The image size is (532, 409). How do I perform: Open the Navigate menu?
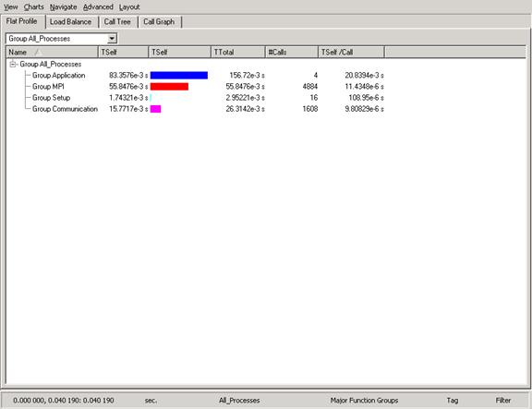click(63, 6)
